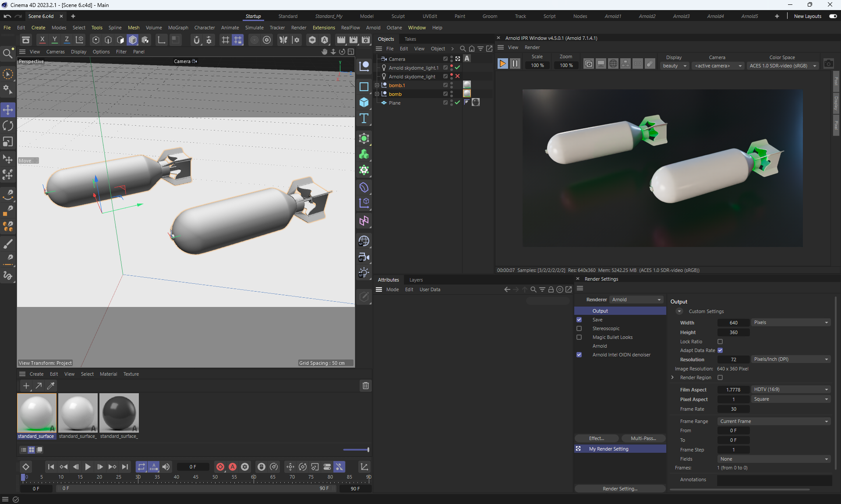Screen dimensions: 841x504
Task: Pause the Arnold IPR render
Action: coord(515,64)
